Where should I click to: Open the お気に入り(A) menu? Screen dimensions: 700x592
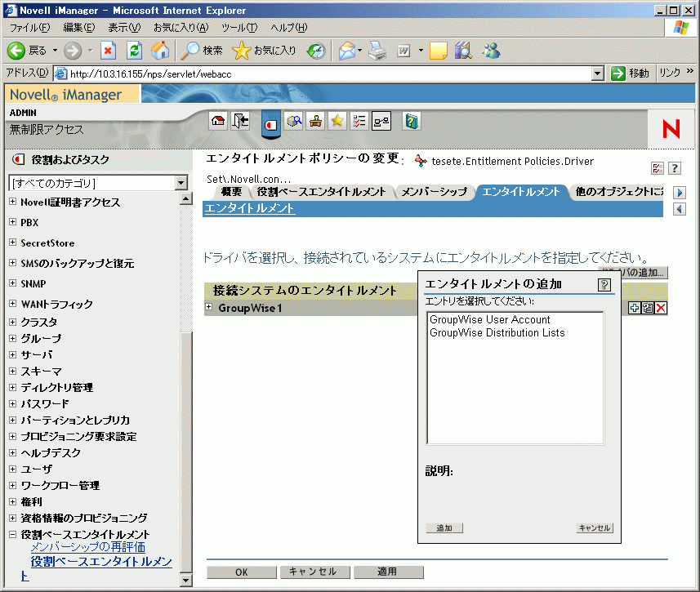pyautogui.click(x=181, y=28)
